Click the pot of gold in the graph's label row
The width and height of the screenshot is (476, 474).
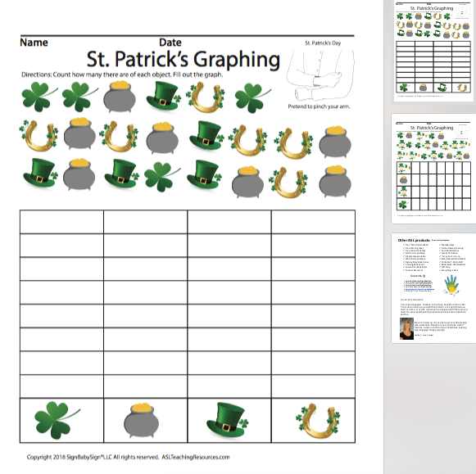coord(141,421)
